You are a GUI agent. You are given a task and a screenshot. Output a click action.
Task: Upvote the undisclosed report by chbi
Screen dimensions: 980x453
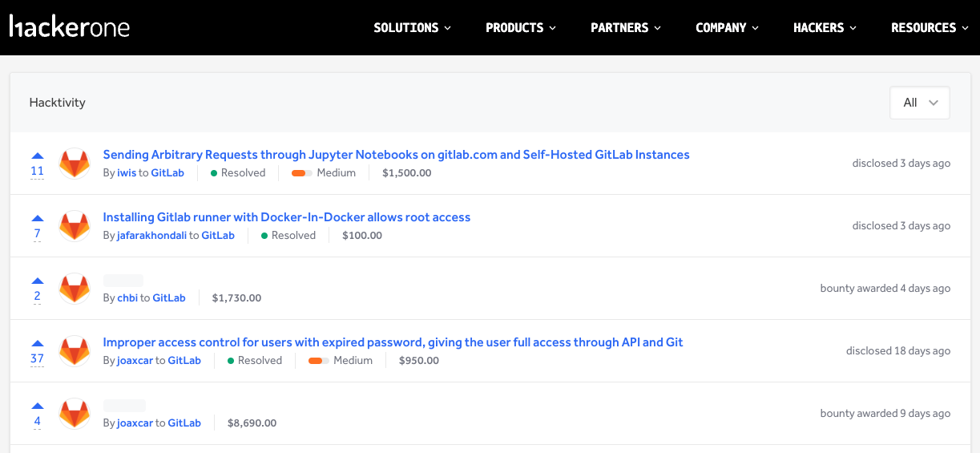click(37, 281)
